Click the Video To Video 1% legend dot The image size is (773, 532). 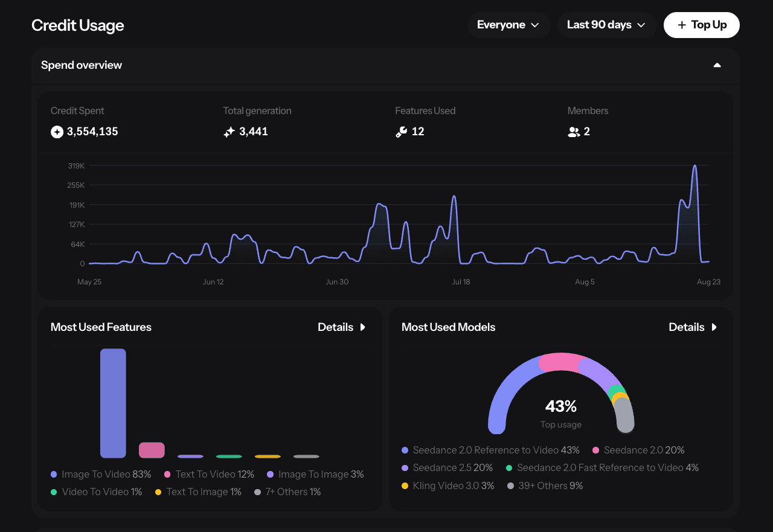[54, 492]
